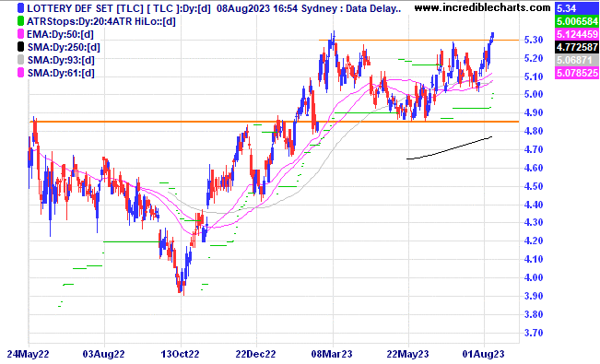Open the www.incrediblecharts.com link
The height and width of the screenshot is (364, 600).
(x=483, y=7)
